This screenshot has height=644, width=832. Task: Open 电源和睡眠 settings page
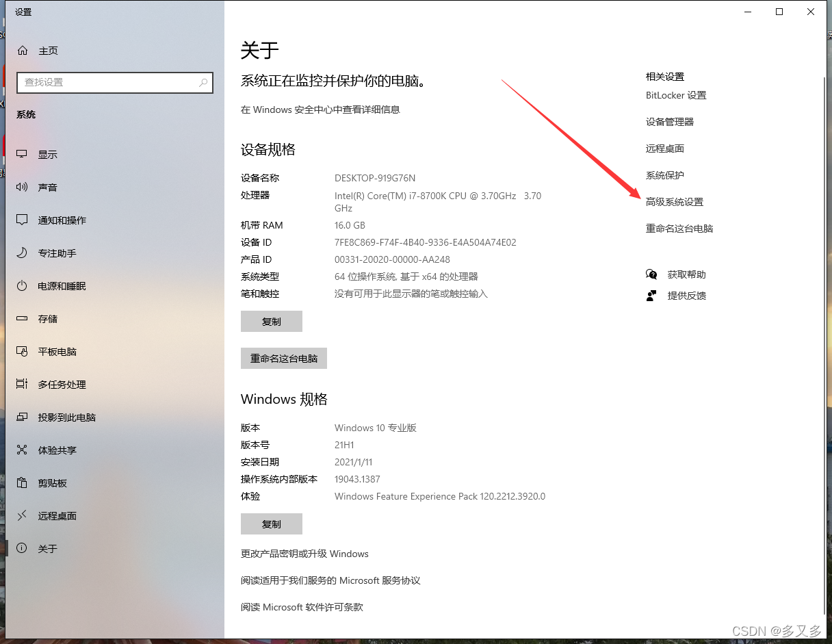pyautogui.click(x=62, y=286)
